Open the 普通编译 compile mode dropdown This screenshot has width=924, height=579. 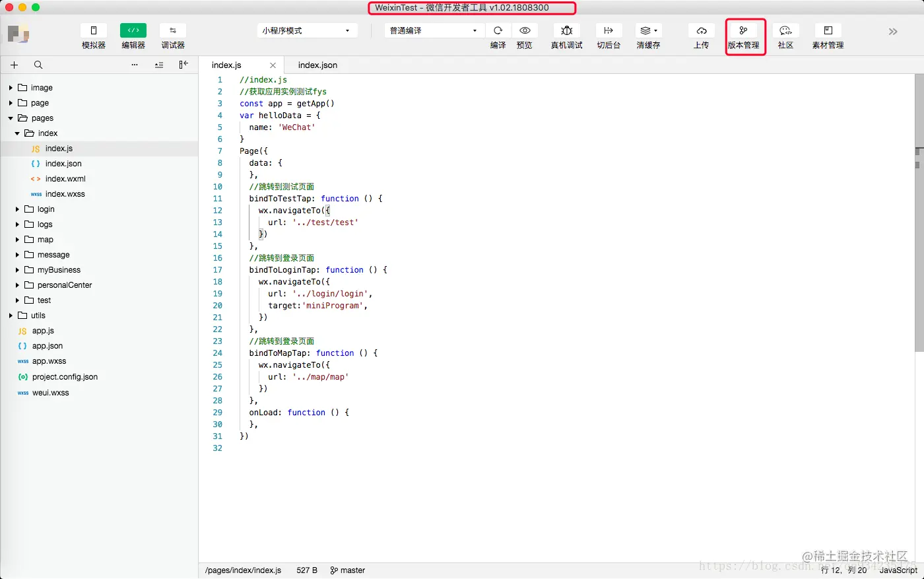pyautogui.click(x=434, y=30)
